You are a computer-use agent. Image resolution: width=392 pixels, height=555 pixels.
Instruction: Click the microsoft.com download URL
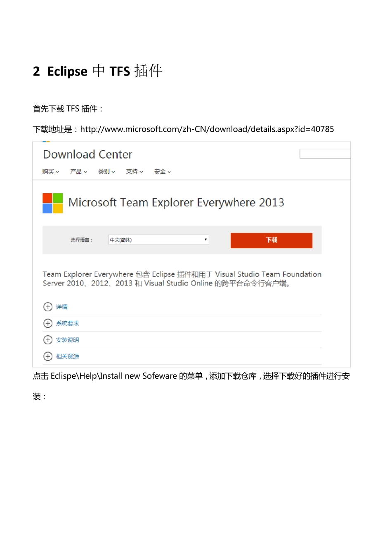pos(207,129)
